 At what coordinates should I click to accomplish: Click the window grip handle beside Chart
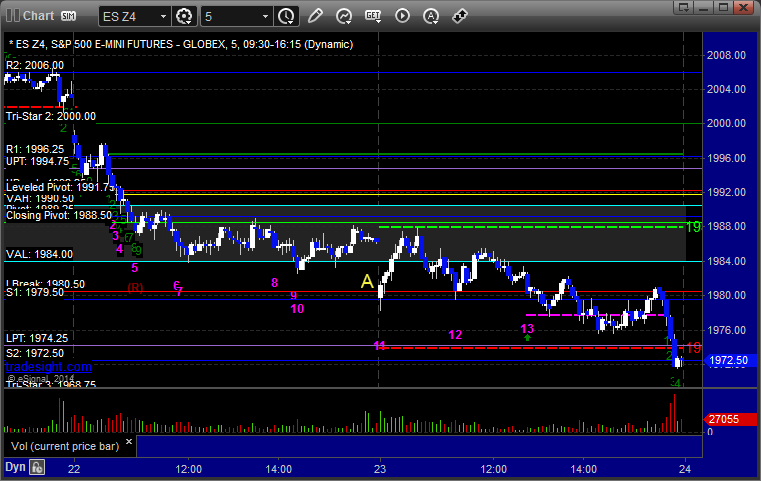(12, 16)
